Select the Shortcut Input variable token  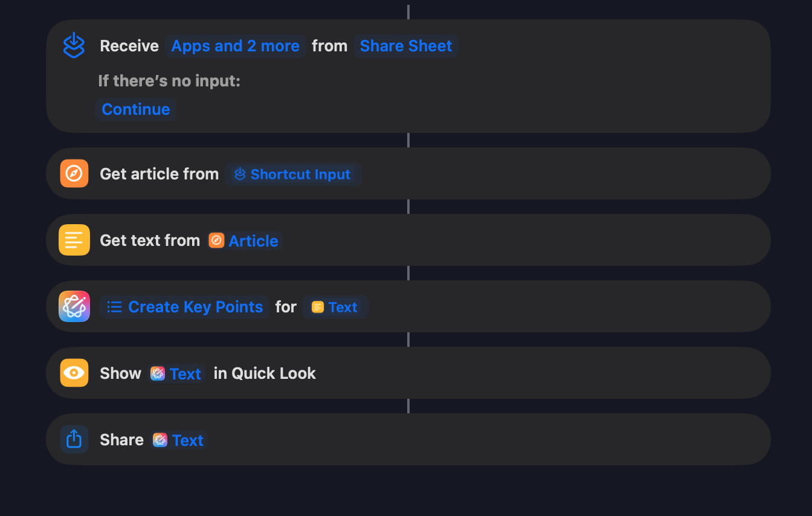[x=294, y=174]
